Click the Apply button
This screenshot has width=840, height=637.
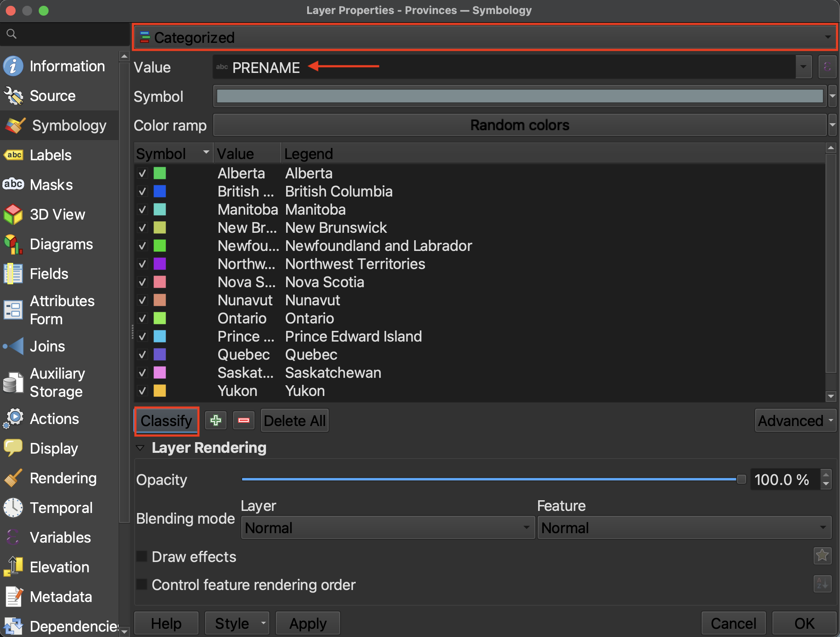(x=308, y=623)
